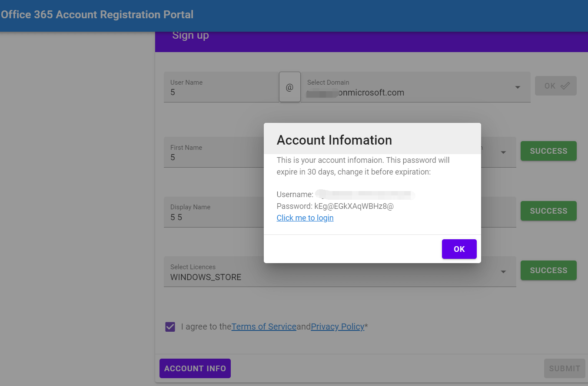Click the Click me to login link
Image resolution: width=588 pixels, height=386 pixels.
click(305, 218)
